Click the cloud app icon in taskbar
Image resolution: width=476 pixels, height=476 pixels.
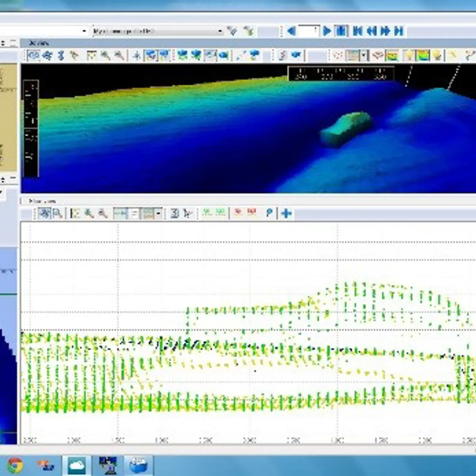[x=77, y=465]
